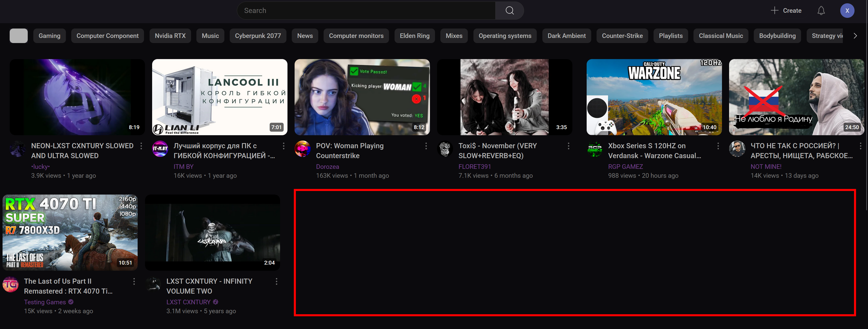The image size is (868, 329).
Task: Open the ITM BY channel link
Action: click(184, 166)
